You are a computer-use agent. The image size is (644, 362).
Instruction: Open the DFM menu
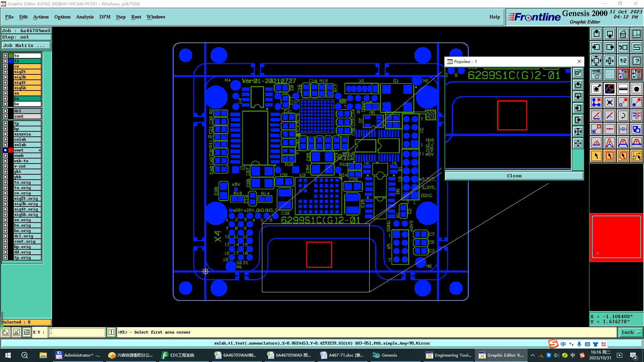(x=105, y=17)
